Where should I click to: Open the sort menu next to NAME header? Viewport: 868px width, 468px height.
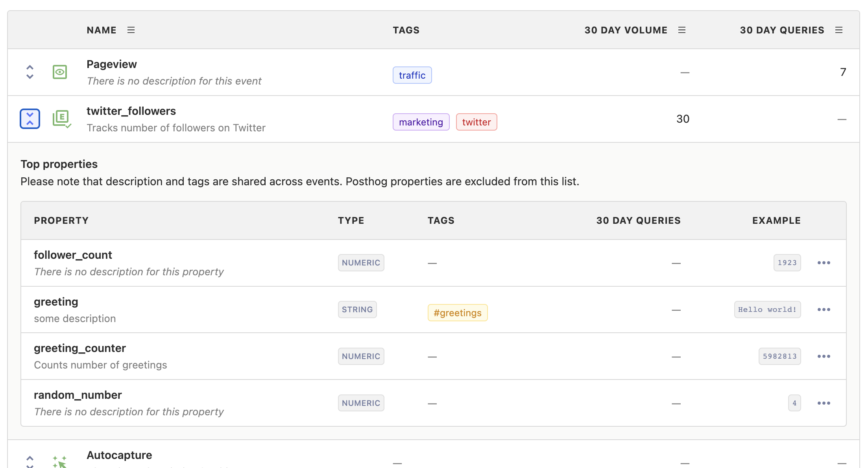(x=131, y=29)
